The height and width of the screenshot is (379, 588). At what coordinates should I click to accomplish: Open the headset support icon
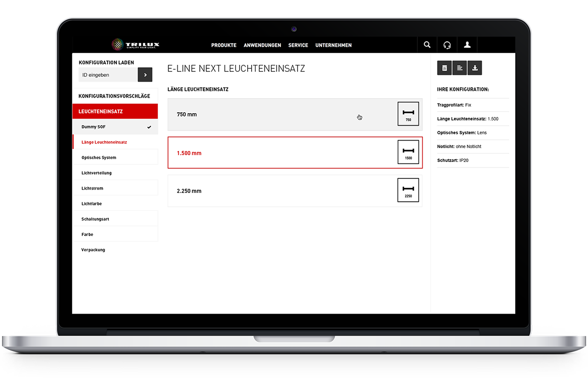(x=447, y=45)
